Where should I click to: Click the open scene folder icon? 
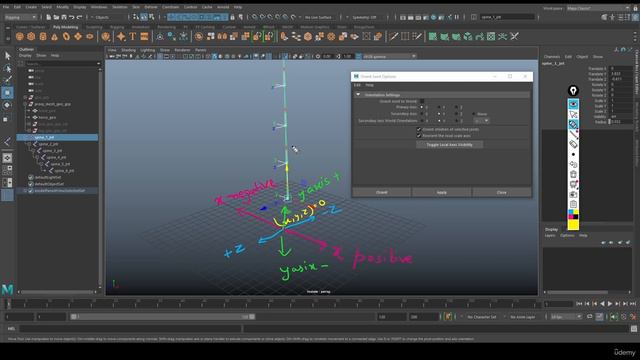(x=56, y=17)
